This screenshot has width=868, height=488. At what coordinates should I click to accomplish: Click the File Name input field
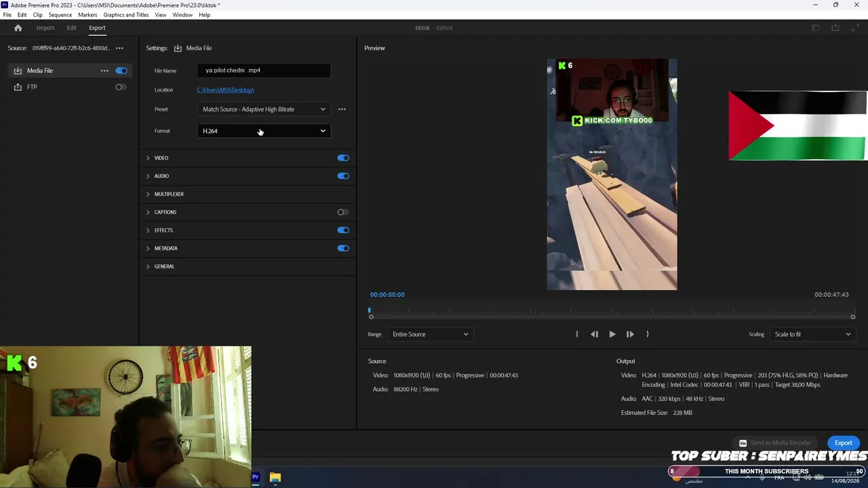point(264,70)
